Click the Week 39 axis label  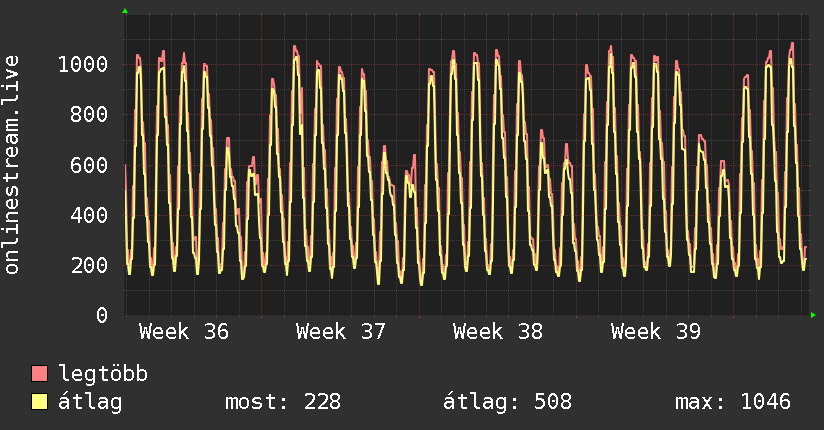coord(655,332)
